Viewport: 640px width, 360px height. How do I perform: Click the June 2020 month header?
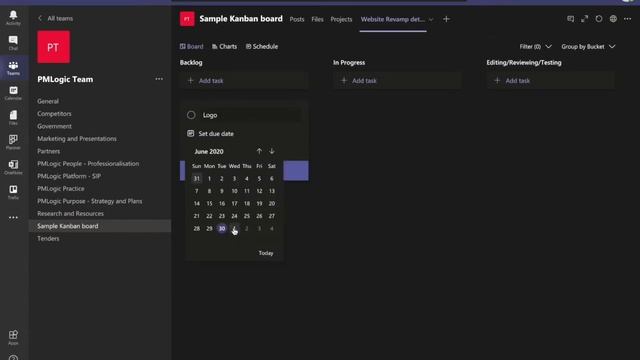tap(209, 151)
